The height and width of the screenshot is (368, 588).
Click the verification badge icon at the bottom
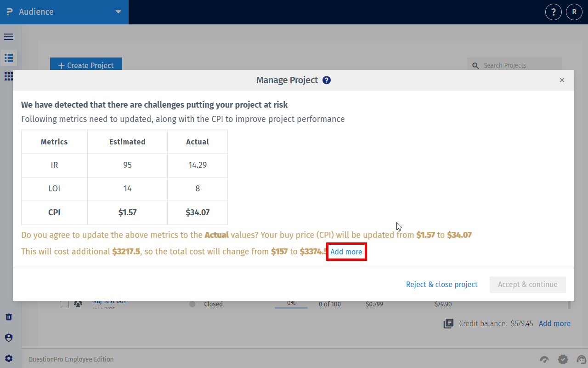click(x=563, y=359)
